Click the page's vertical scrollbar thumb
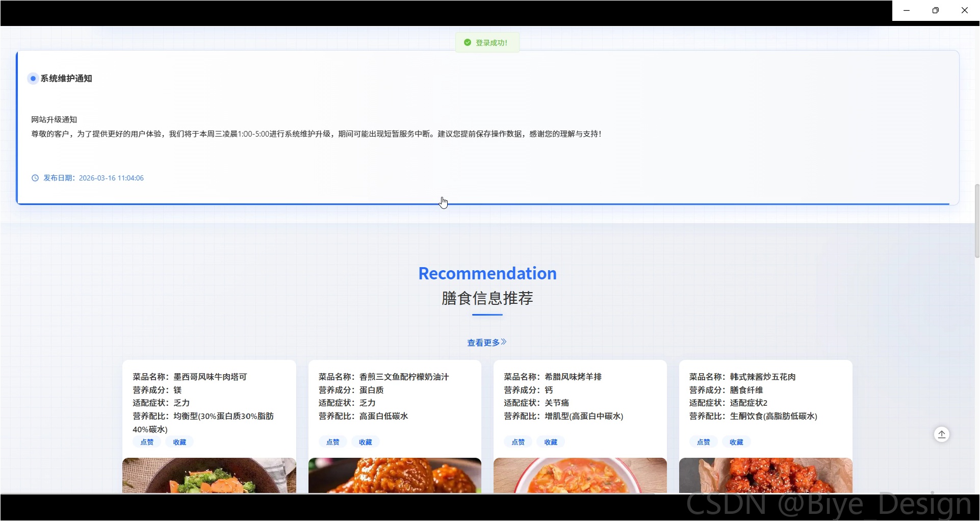980x521 pixels. pyautogui.click(x=976, y=221)
